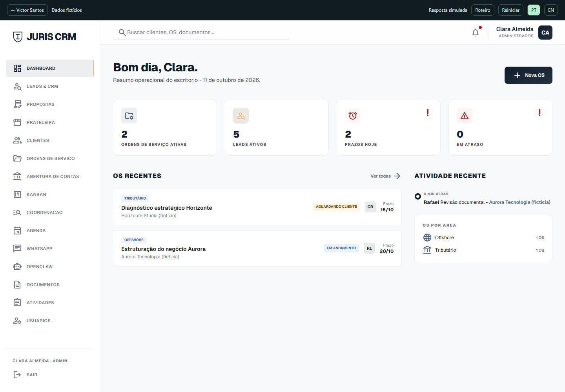565x392 pixels.
Task: Open the WhatsApp chat icon
Action: 17,249
